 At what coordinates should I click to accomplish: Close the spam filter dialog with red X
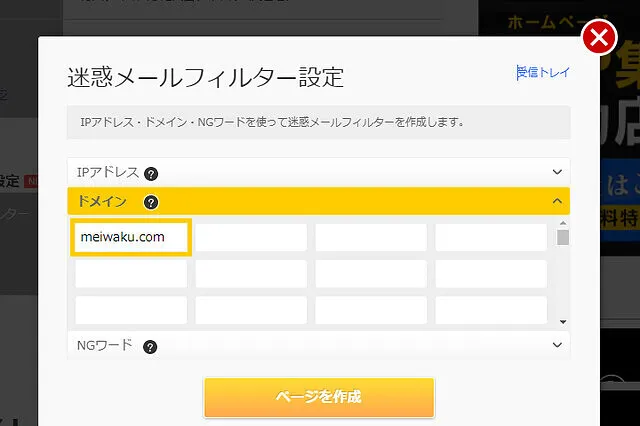point(598,40)
